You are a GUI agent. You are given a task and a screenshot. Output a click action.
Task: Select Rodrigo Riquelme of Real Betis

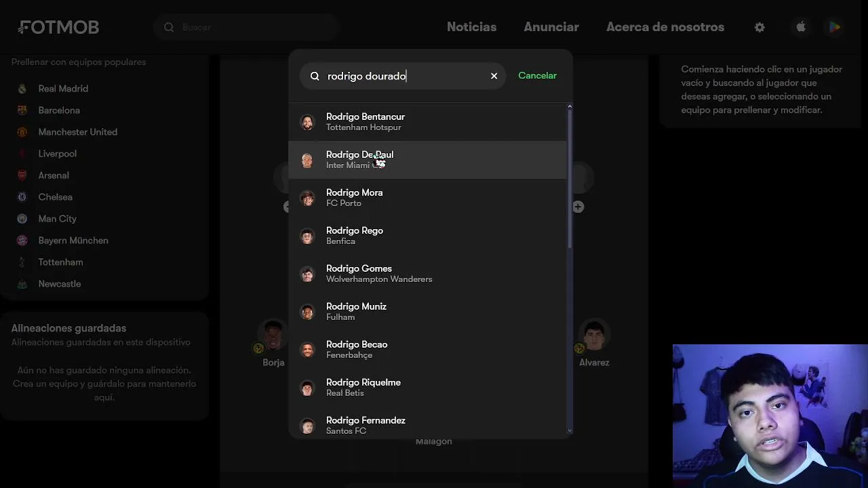(x=427, y=388)
